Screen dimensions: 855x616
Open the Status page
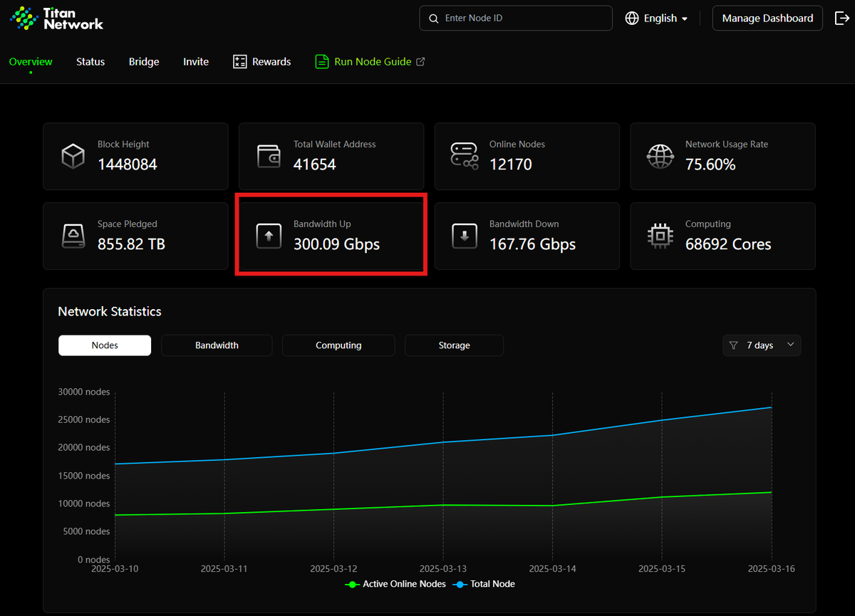(90, 62)
